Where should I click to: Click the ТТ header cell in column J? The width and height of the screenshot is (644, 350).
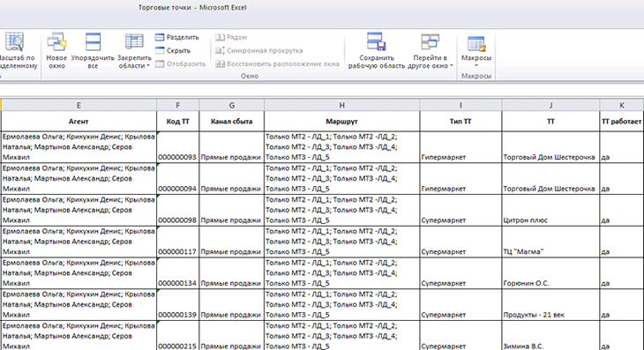(550, 122)
